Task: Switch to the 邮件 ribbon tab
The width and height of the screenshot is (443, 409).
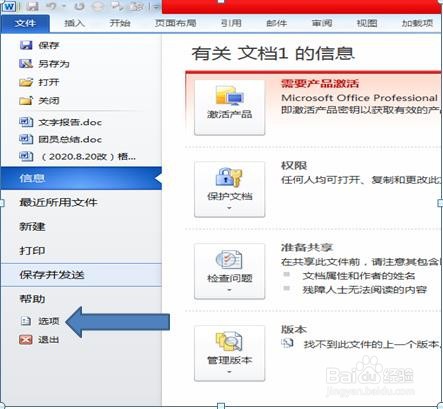Action: click(x=277, y=23)
